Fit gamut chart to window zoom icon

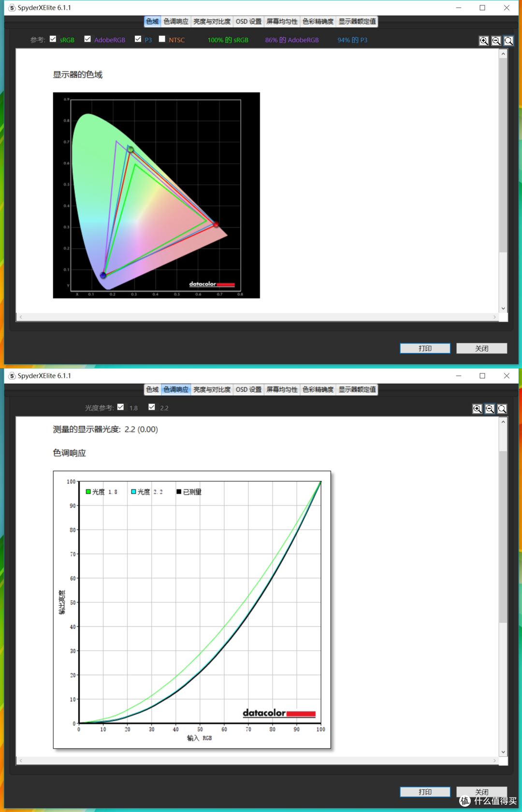508,41
